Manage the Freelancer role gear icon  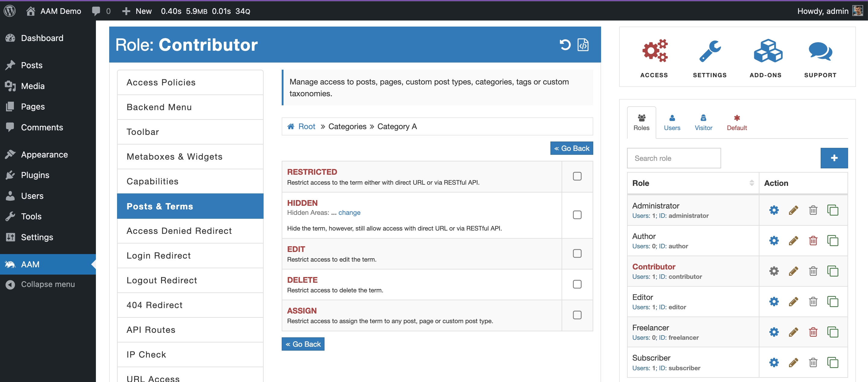774,332
